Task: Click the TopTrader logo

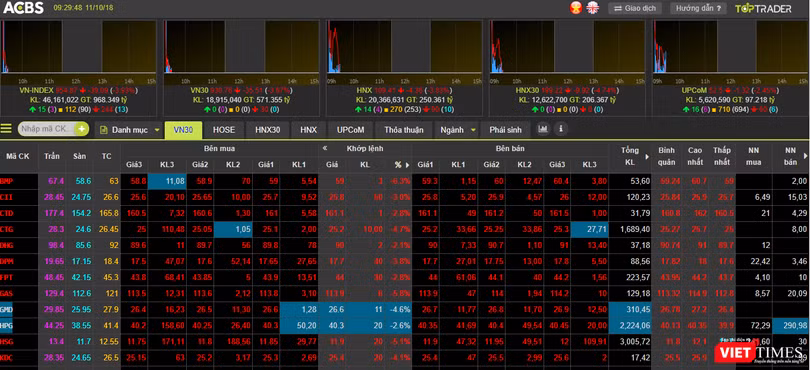Action: [763, 9]
